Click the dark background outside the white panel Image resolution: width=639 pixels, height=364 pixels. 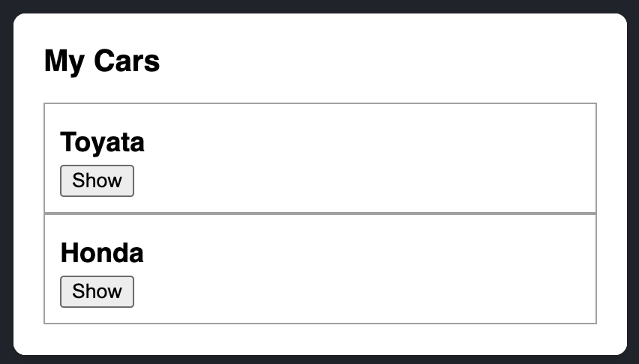319,6
